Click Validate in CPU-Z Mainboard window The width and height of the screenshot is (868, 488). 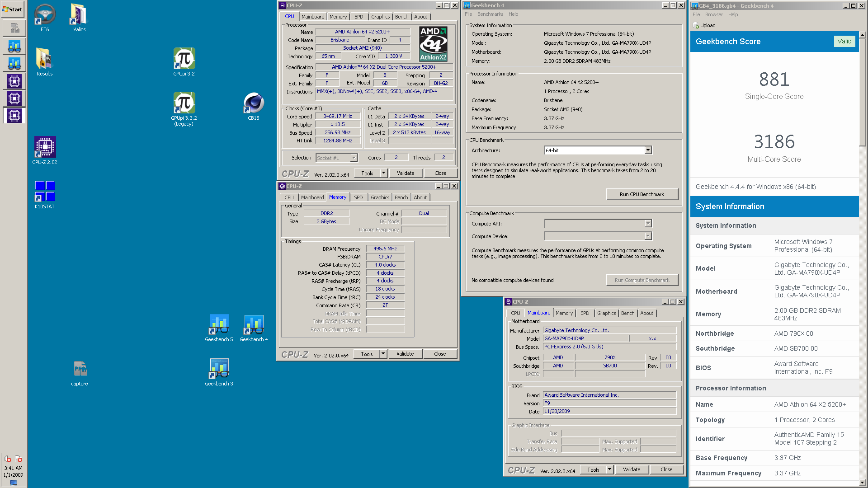(x=632, y=469)
